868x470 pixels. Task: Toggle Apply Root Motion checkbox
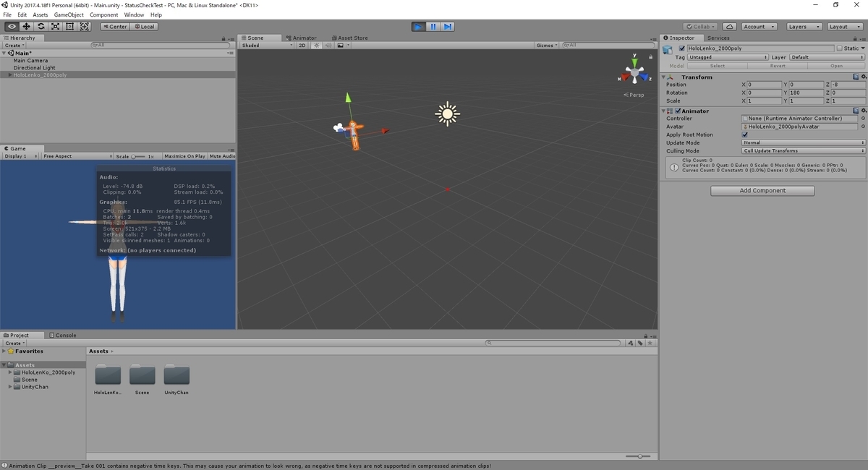[x=745, y=134]
